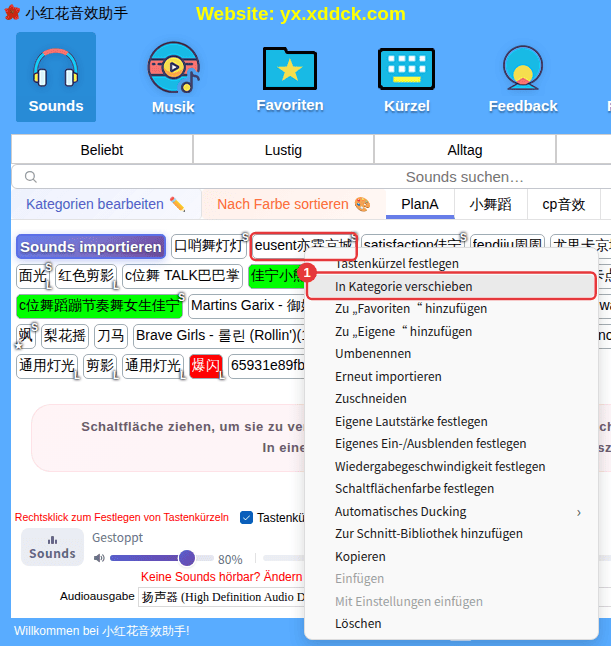The height and width of the screenshot is (646, 611).
Task: Select Erneut importieren from context menu
Action: (x=451, y=377)
